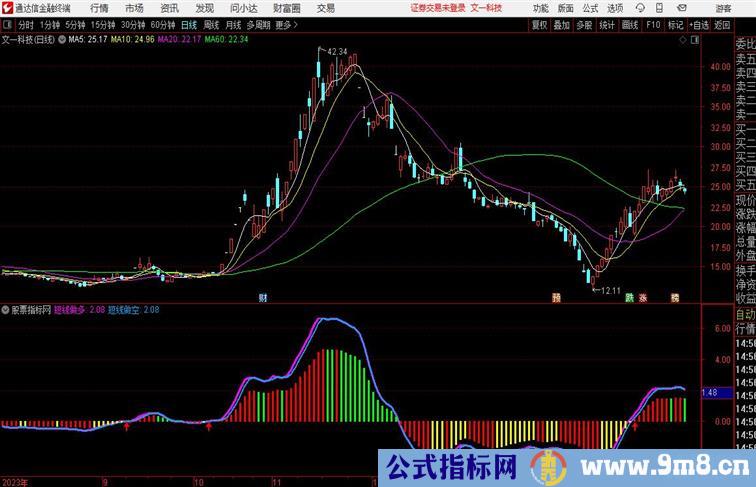Open the headset customer service icon
The image size is (756, 487).
(x=640, y=8)
